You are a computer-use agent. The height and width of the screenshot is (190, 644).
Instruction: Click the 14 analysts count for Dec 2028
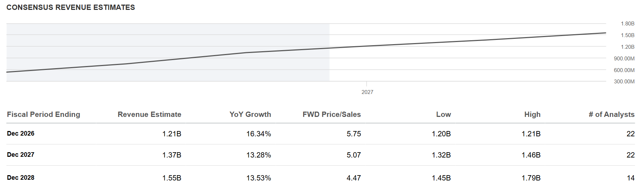click(631, 178)
